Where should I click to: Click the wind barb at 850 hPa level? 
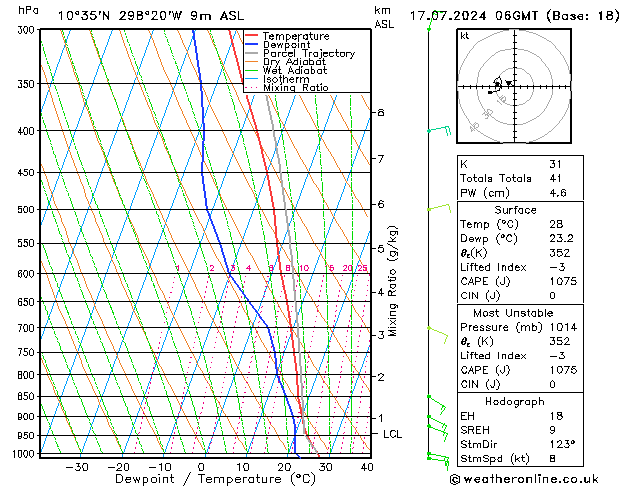click(x=437, y=404)
